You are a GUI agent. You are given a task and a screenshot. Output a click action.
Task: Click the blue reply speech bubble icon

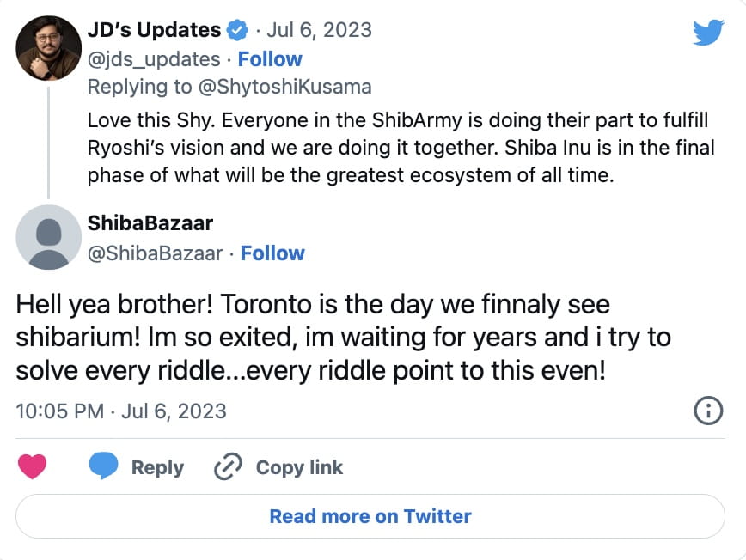104,466
